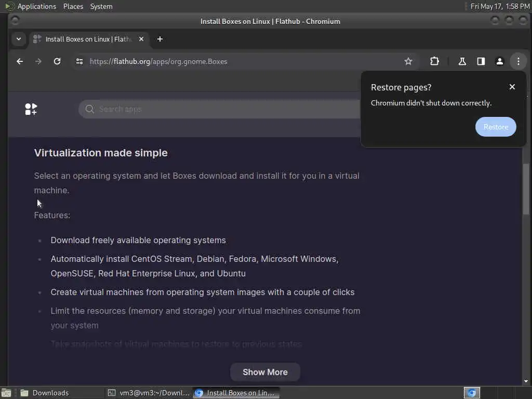The image size is (532, 399).
Task: Click the Flathub logo
Action: 31,109
